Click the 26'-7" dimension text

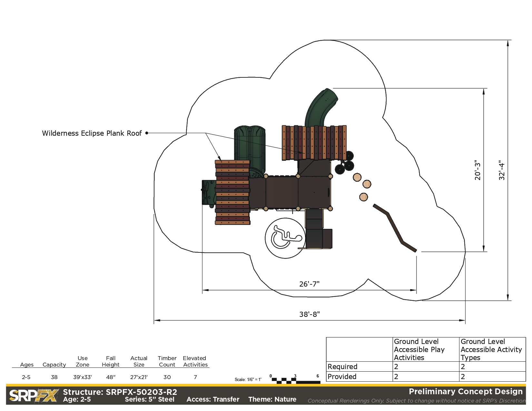pyautogui.click(x=309, y=284)
